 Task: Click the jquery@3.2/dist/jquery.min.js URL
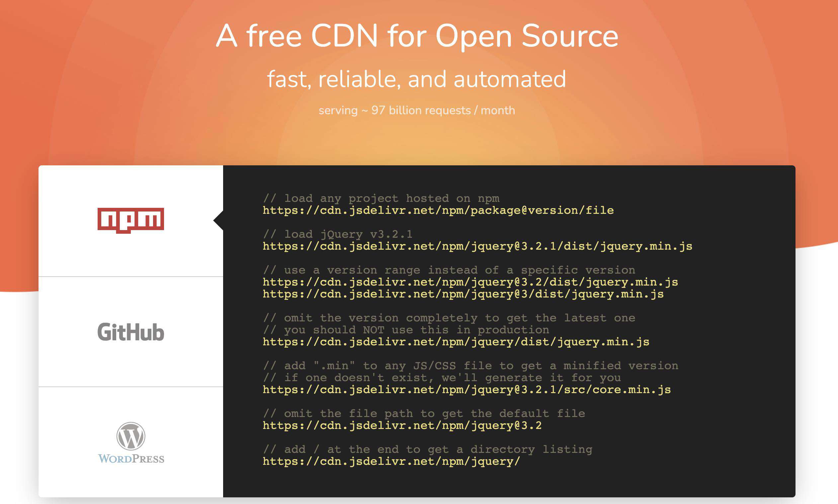point(470,282)
